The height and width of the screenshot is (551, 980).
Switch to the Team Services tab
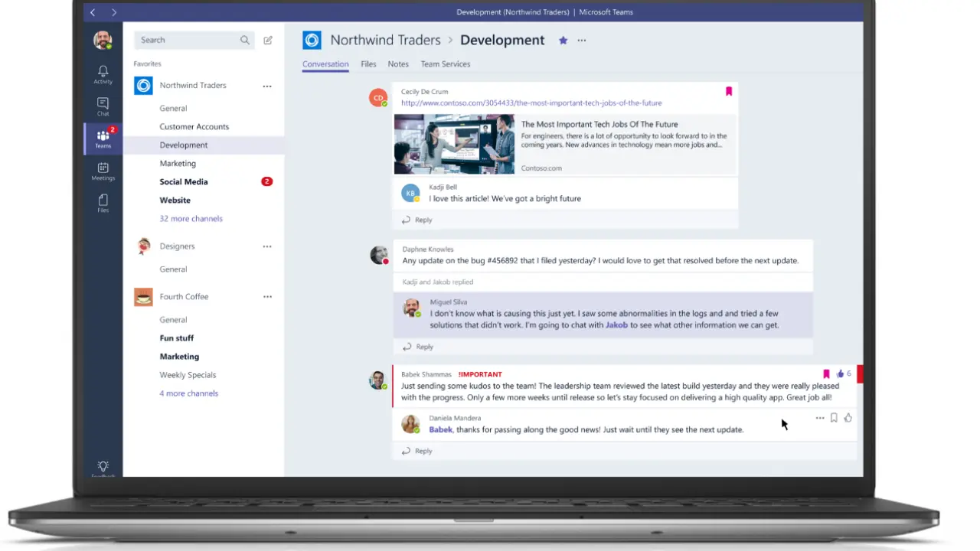[445, 64]
